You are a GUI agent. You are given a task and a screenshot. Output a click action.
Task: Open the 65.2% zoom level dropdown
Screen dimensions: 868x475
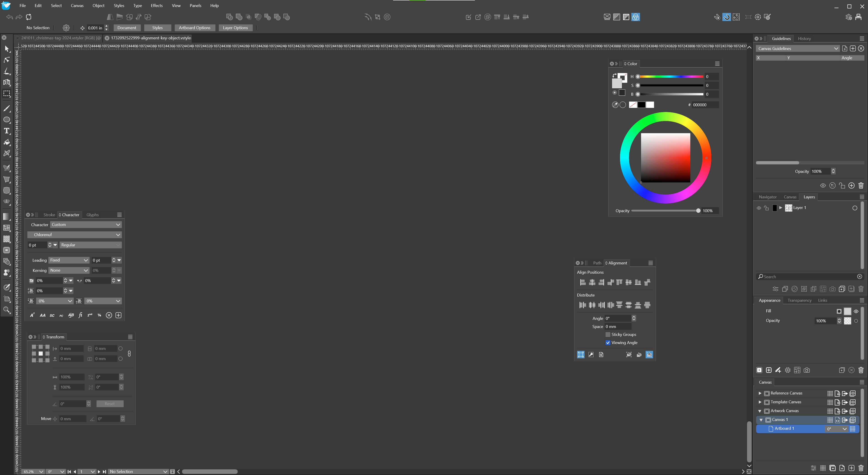(33, 472)
